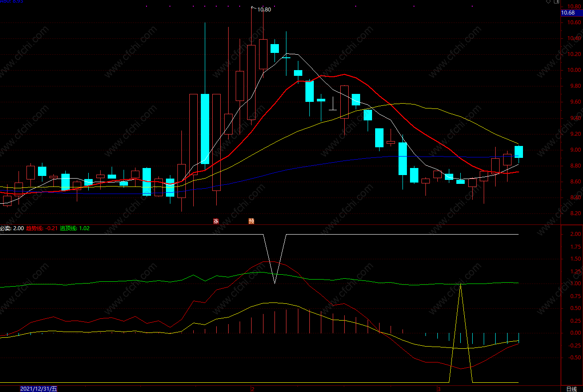Select the 日线 period label
This screenshot has width=583, height=392.
tap(572, 389)
